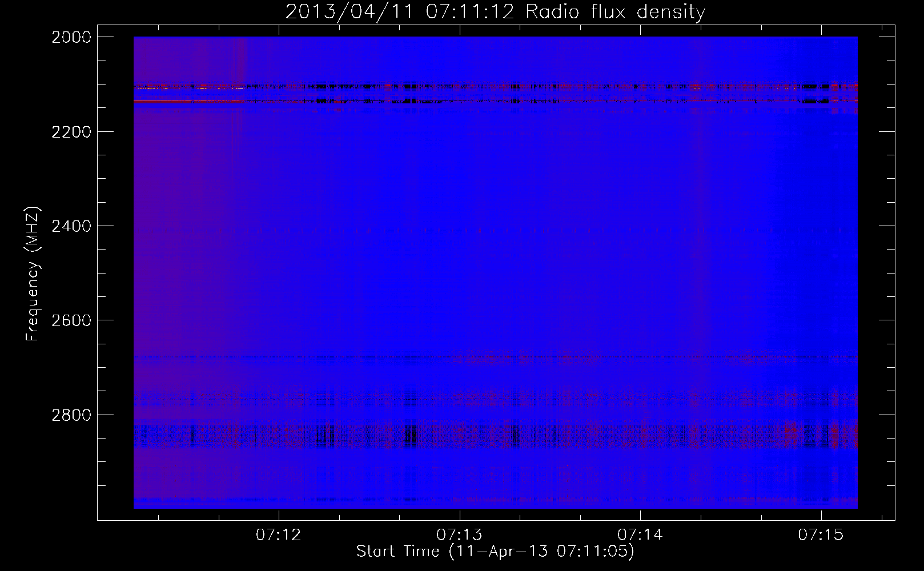Click the 2200 frequency tick label
The height and width of the screenshot is (571, 924).
(71, 132)
